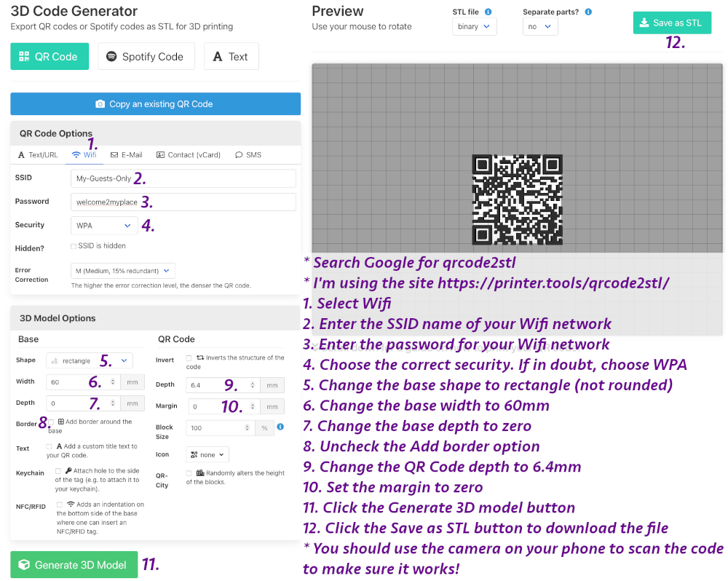Open the Text/URL tab

click(x=38, y=155)
